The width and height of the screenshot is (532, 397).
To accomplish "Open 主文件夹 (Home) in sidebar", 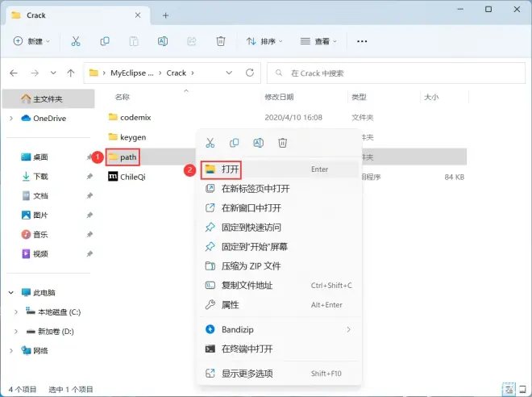I will pos(48,98).
